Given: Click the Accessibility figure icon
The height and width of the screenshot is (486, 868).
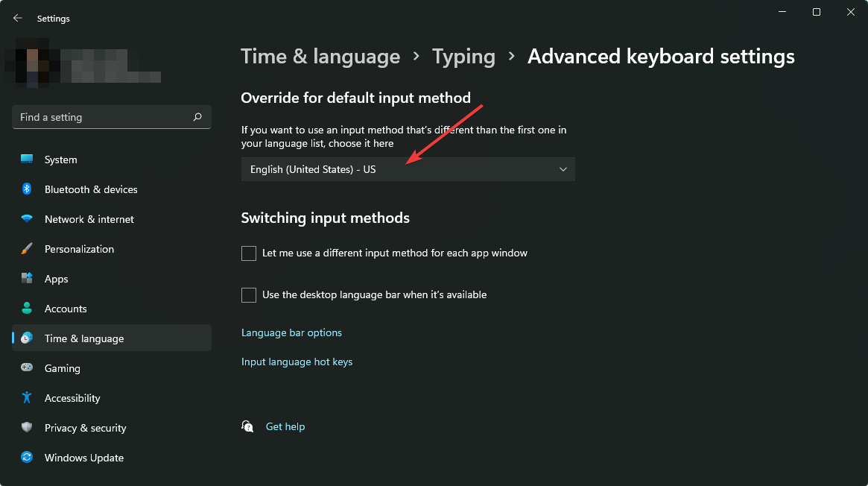Looking at the screenshot, I should 27,397.
